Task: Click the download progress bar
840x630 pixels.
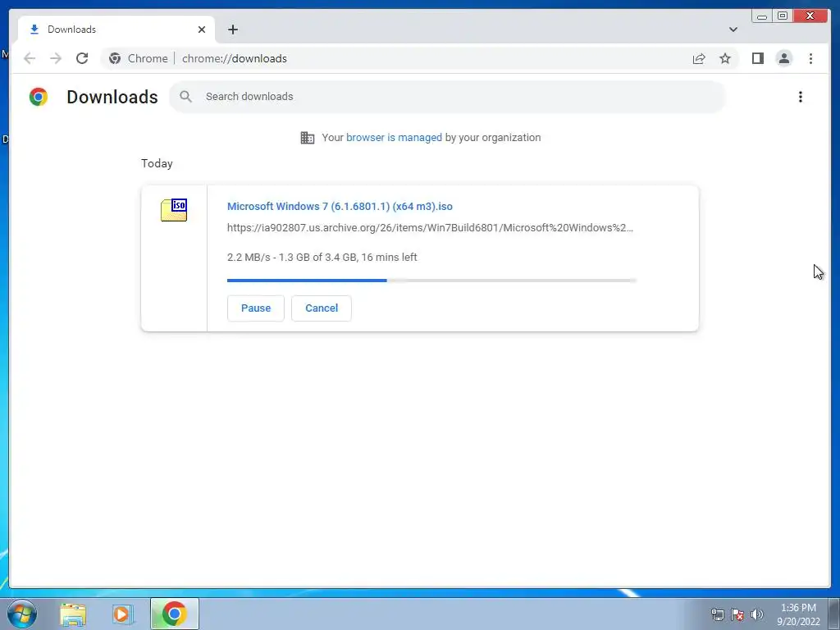Action: [x=431, y=281]
